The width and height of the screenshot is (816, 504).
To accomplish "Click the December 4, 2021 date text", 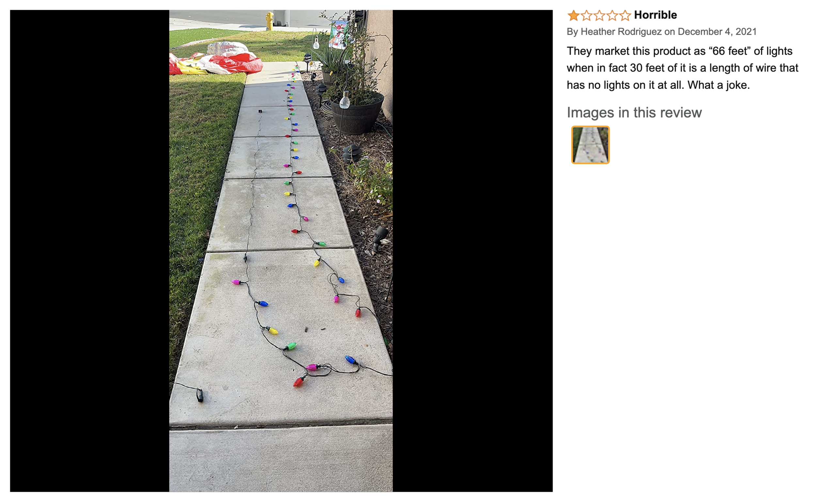I will [717, 32].
